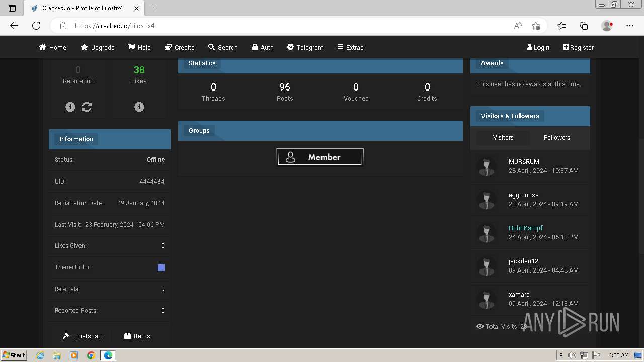Image resolution: width=644 pixels, height=362 pixels.
Task: Open the Action Center flag icon
Action: [596, 355]
